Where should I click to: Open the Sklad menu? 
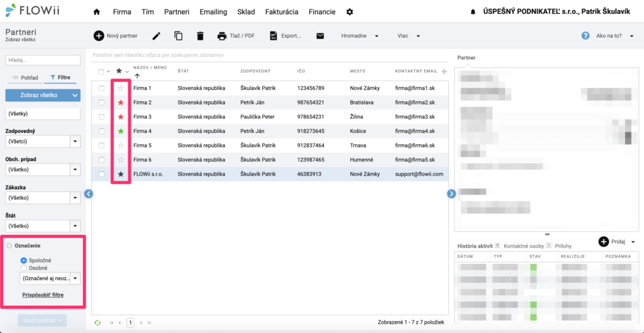pos(247,12)
